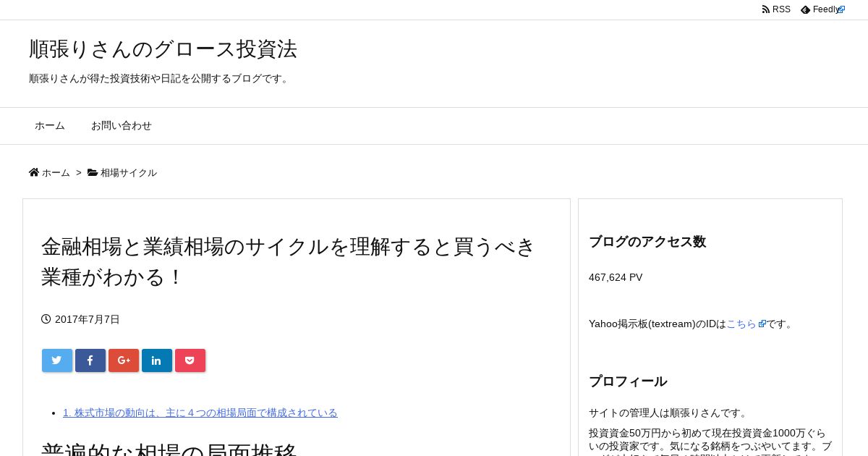Click the clock icon beside the post date
The height and width of the screenshot is (456, 868).
tap(46, 319)
